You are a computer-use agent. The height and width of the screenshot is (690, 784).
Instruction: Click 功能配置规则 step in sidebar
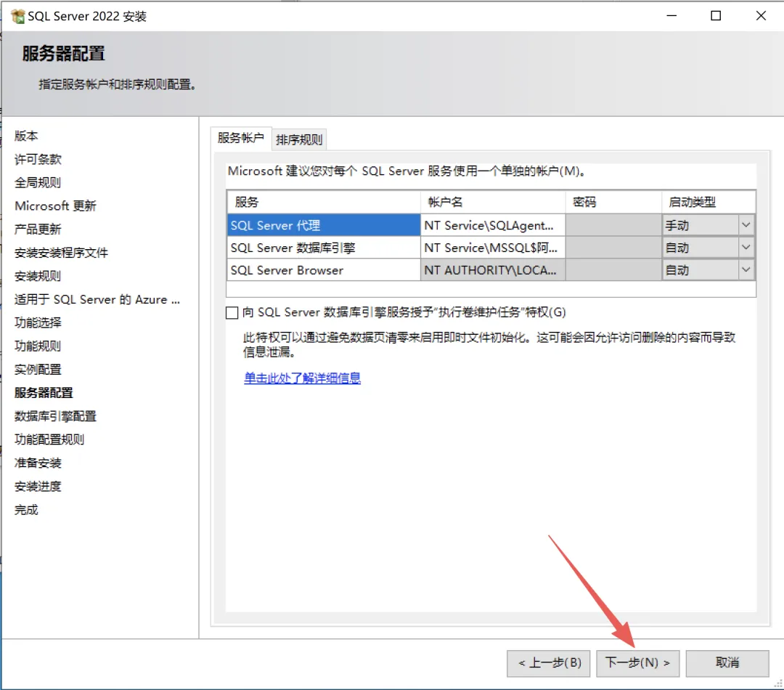(49, 439)
